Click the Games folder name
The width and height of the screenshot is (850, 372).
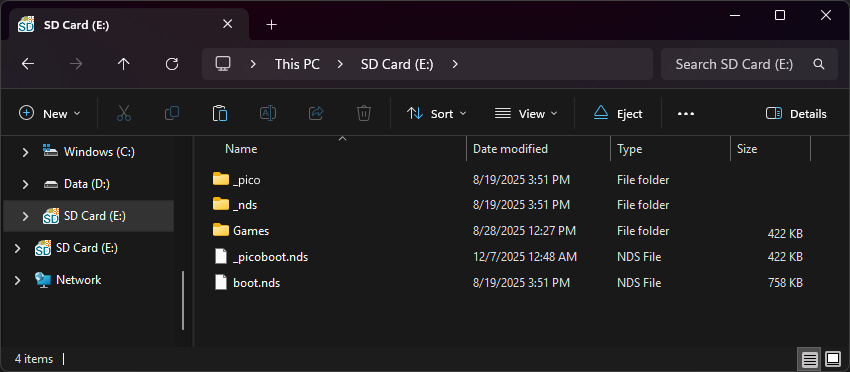pos(251,231)
